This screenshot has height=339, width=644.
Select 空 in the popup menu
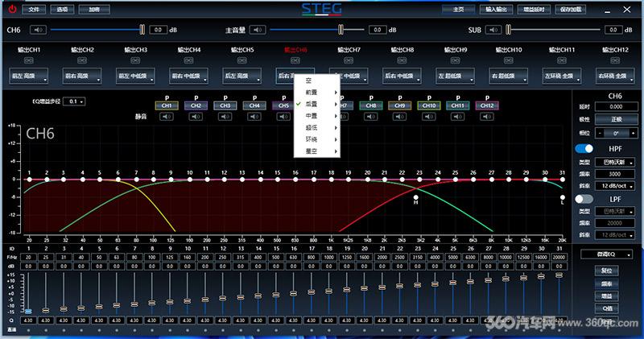316,81
